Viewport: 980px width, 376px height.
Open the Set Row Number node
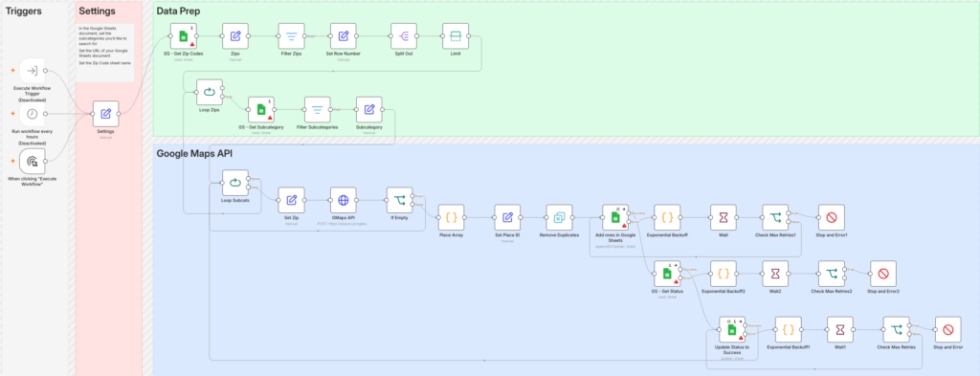344,36
